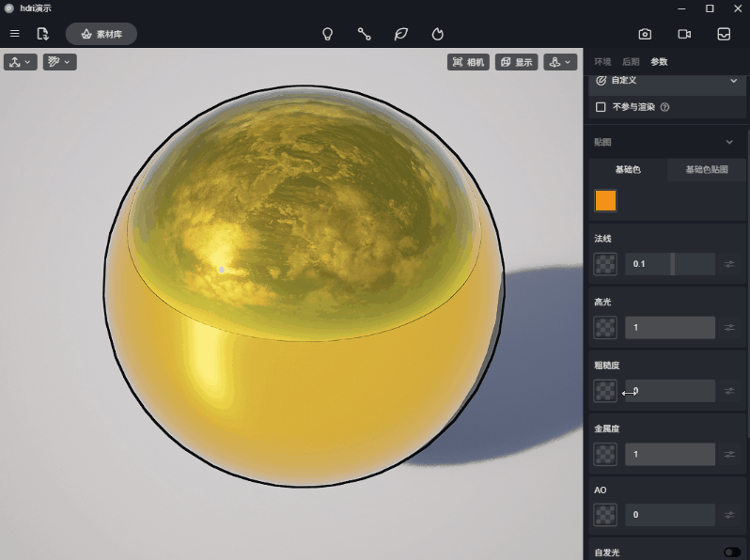Click the 相机 camera button

point(468,62)
